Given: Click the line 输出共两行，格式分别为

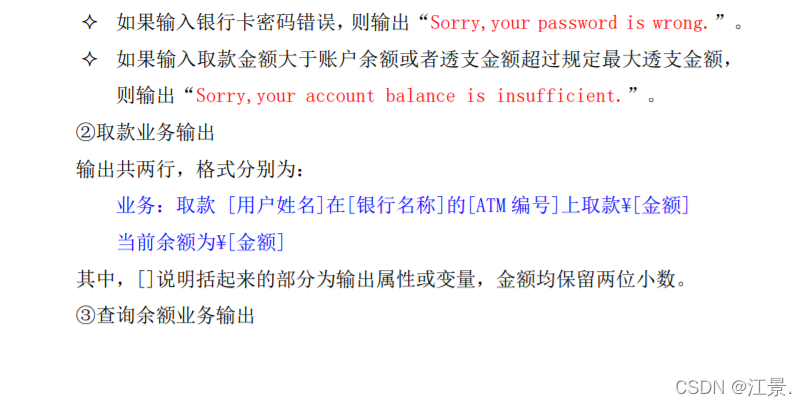Looking at the screenshot, I should click(x=190, y=169).
